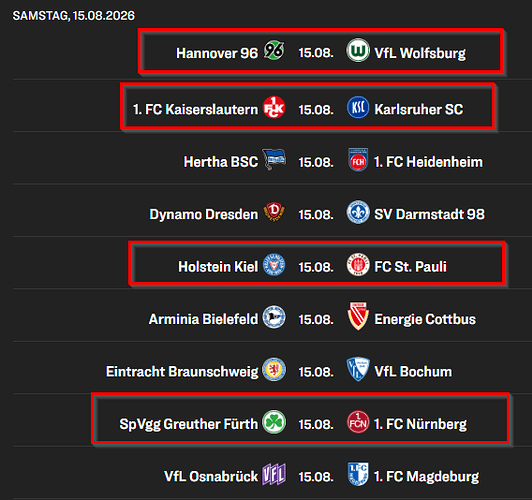Click the 1. FC Magdeburg crest
Screen dimensions: 532x500
click(358, 474)
